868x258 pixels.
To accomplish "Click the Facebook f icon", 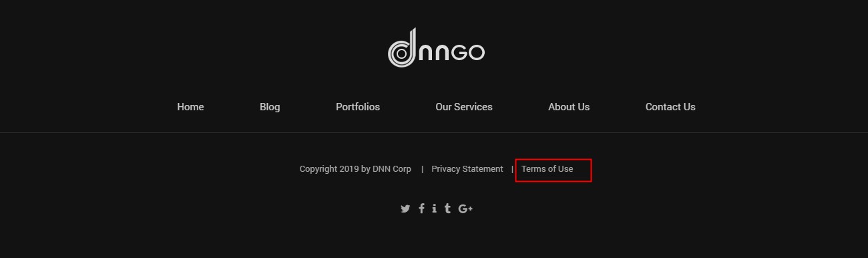I will [x=421, y=209].
